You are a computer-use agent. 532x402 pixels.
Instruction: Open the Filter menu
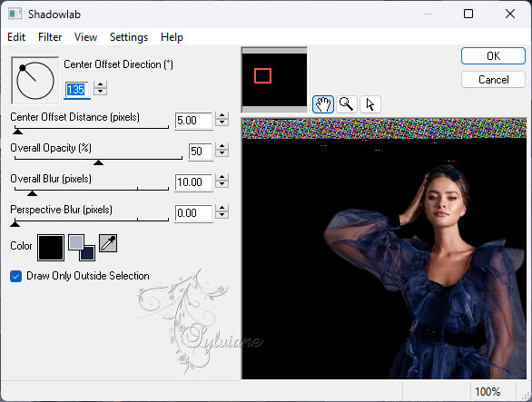point(50,37)
